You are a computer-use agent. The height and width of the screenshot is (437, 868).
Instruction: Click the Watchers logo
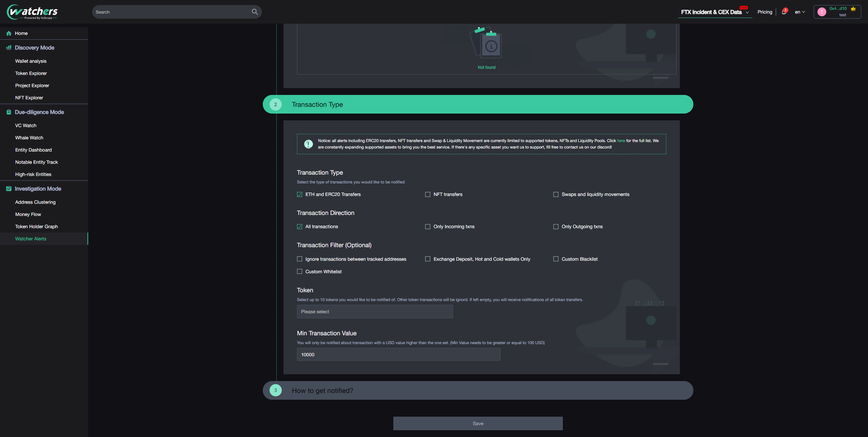point(32,12)
